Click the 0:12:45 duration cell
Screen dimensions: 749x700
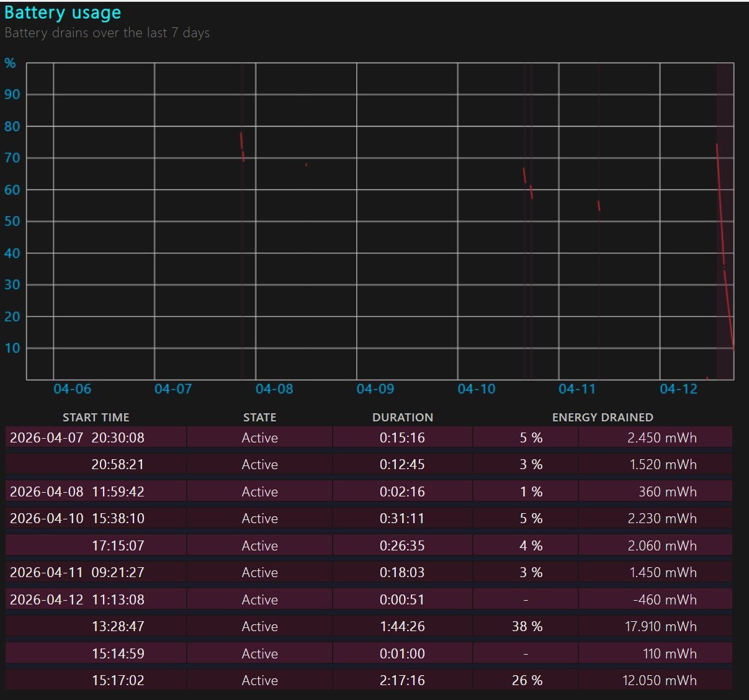tap(403, 464)
